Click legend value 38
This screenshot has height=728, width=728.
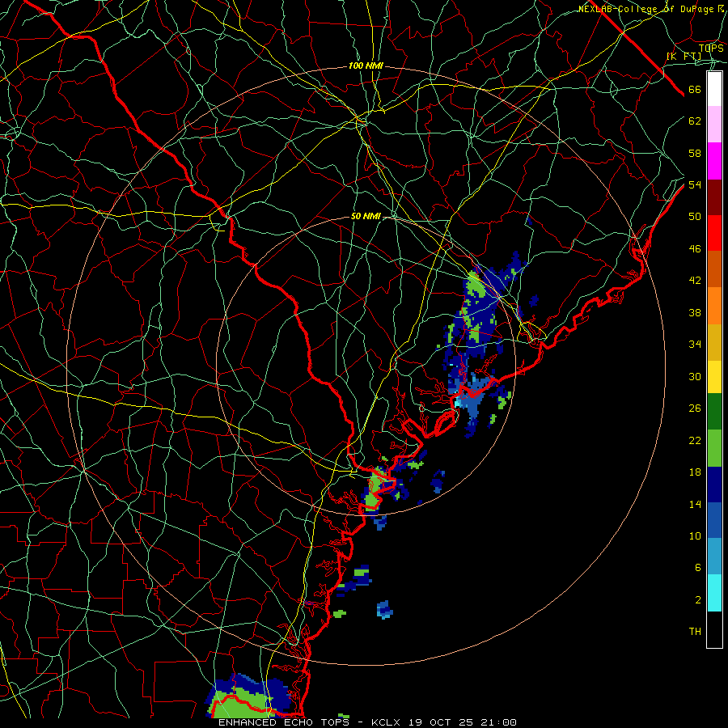pos(695,312)
